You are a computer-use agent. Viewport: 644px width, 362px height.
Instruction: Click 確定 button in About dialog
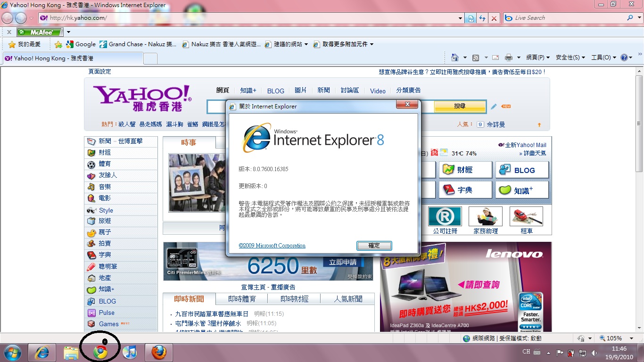pyautogui.click(x=374, y=246)
